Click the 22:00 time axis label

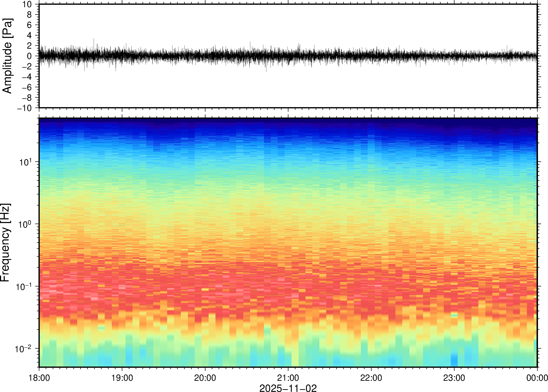[x=371, y=378]
